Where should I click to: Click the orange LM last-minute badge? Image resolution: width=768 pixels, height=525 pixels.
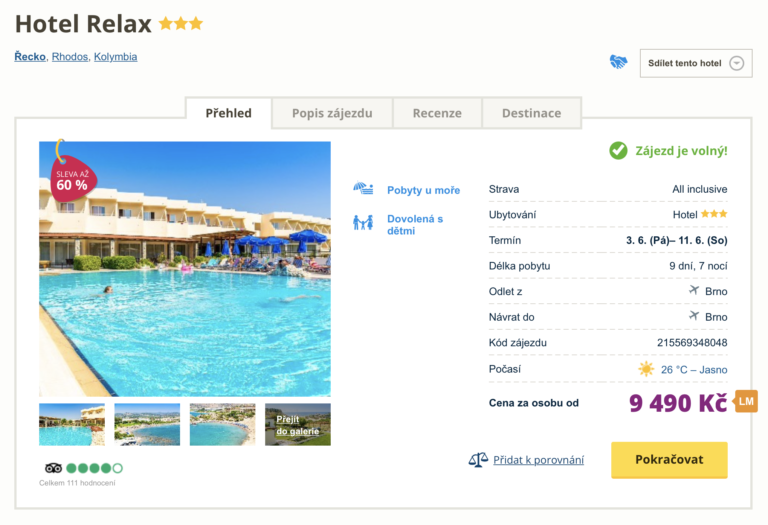(746, 402)
